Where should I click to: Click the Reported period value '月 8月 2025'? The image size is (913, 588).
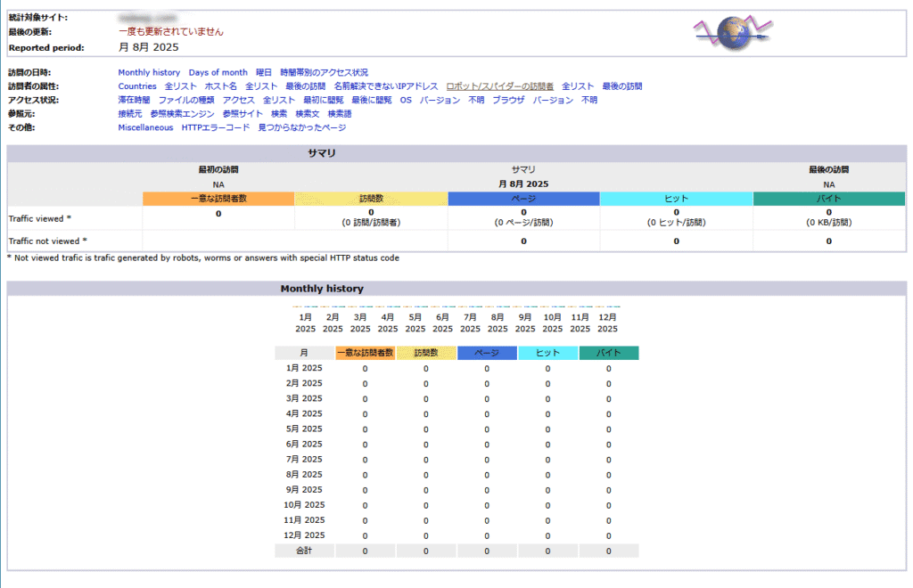pos(149,48)
